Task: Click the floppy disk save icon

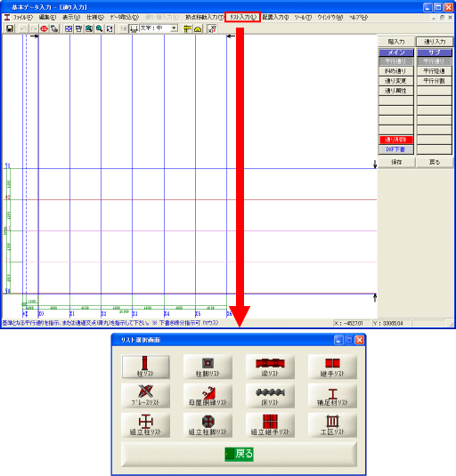Action: click(10, 28)
